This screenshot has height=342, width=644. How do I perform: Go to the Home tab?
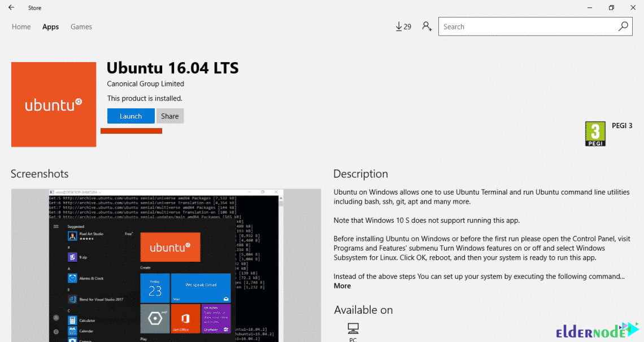pos(21,27)
